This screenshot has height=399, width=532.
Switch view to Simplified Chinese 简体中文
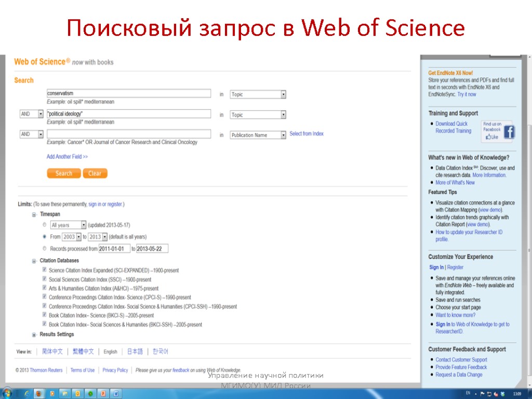(52, 352)
